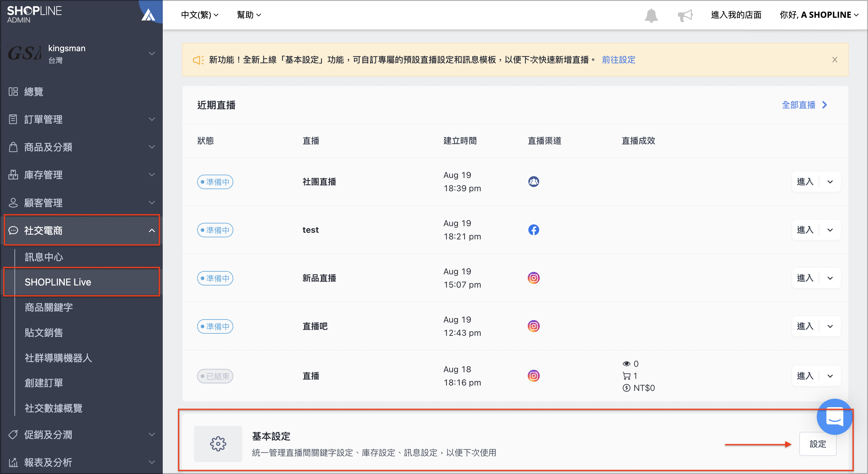Screen dimensions: 868x474
Task: Follow the 前往設定 link in banner
Action: [x=618, y=60]
